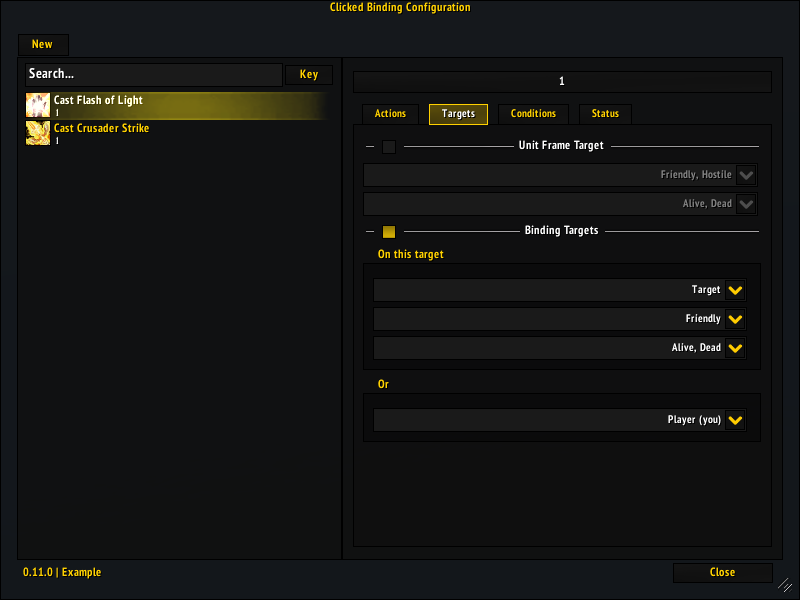Click the Binding Targets heading
800x600 pixels.
click(x=561, y=231)
